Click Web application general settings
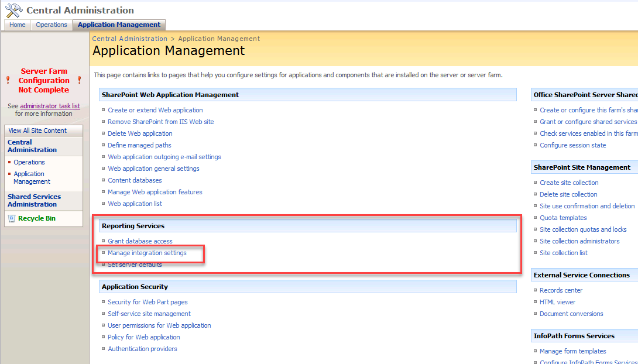This screenshot has width=638, height=364. [x=153, y=169]
